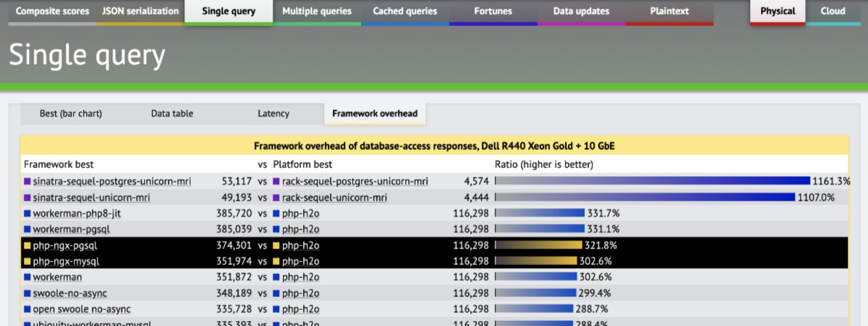Switch to the Latency view

pos(273,114)
